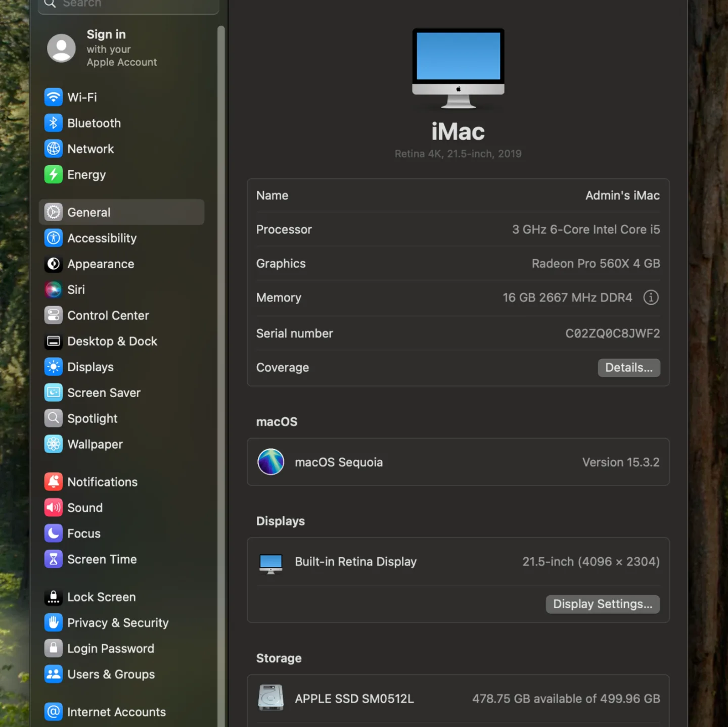Screen dimensions: 728x727
Task: Open Siri settings icon
Action: pos(54,289)
